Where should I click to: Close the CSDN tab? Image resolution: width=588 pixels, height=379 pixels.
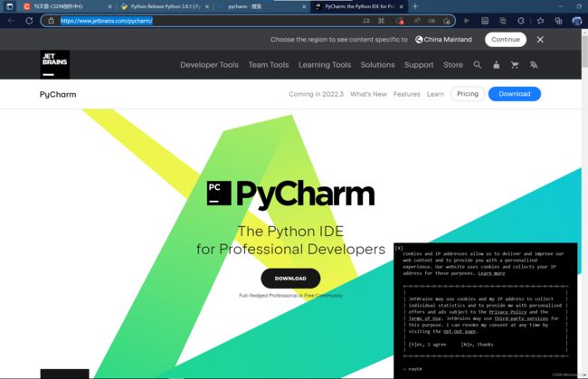click(109, 6)
